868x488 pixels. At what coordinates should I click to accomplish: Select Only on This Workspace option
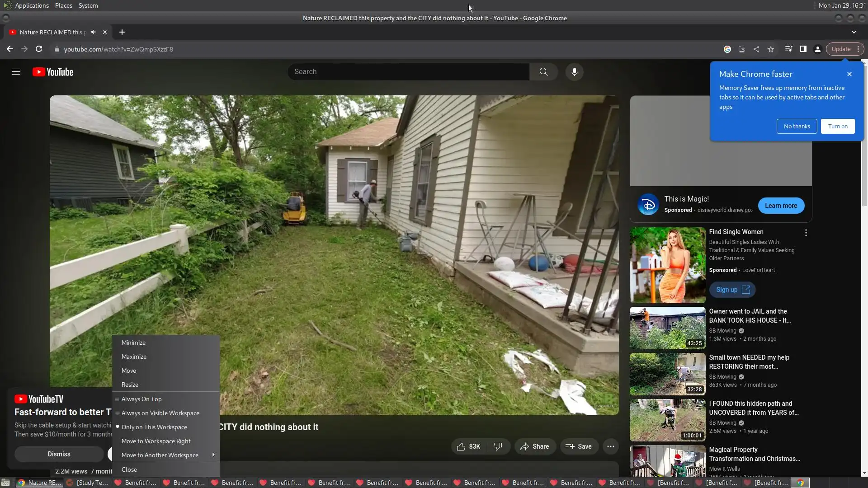pyautogui.click(x=154, y=427)
